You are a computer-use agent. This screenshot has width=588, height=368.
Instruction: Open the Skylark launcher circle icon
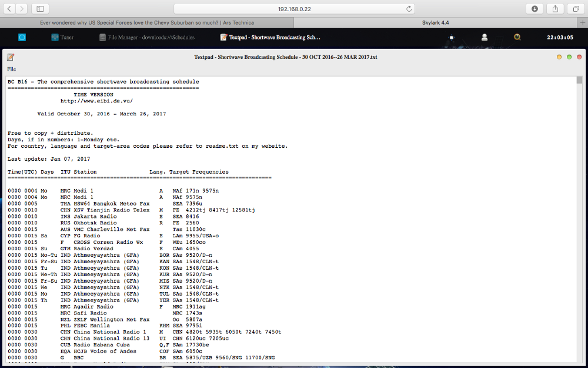tap(22, 37)
